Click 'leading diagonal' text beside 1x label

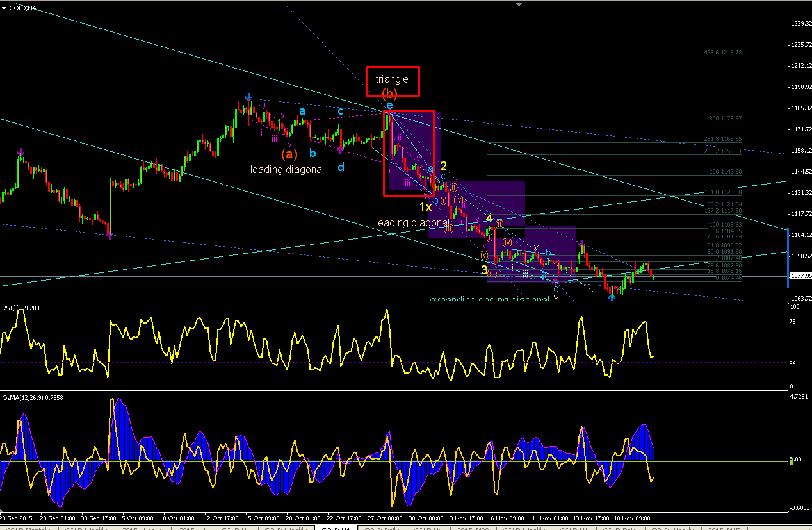click(412, 222)
